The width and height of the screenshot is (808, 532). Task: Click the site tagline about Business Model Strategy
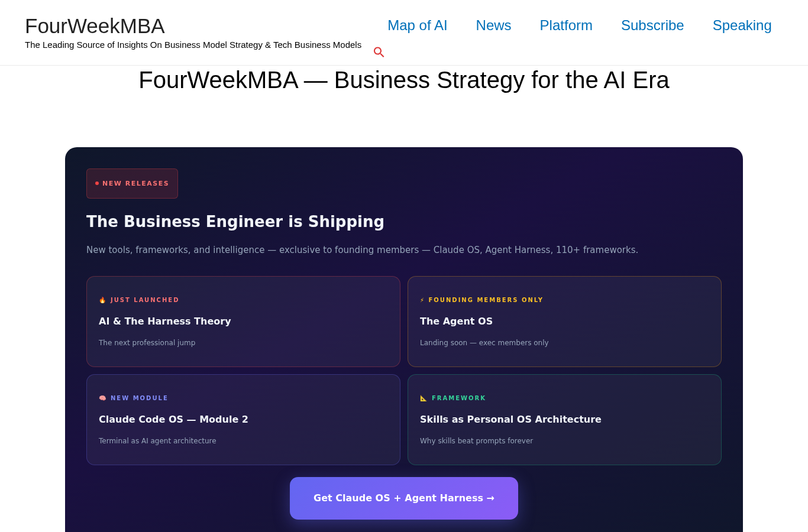193,45
